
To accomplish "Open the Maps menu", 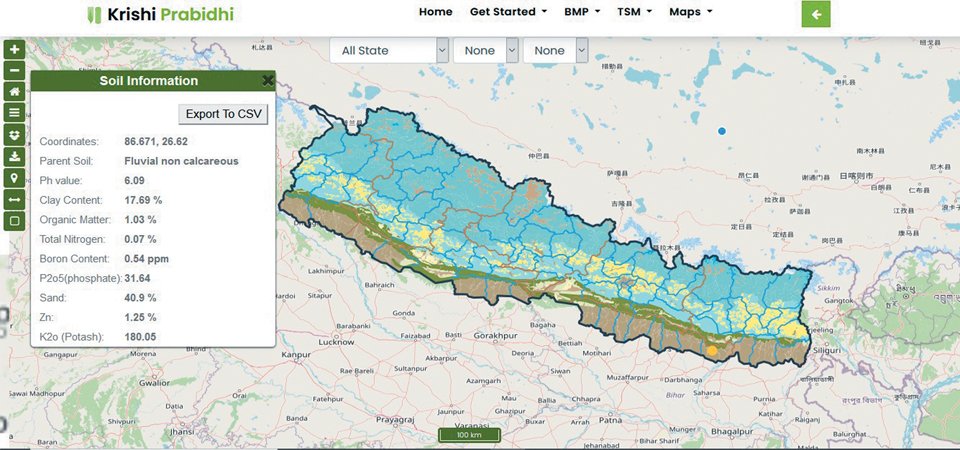I will [690, 12].
